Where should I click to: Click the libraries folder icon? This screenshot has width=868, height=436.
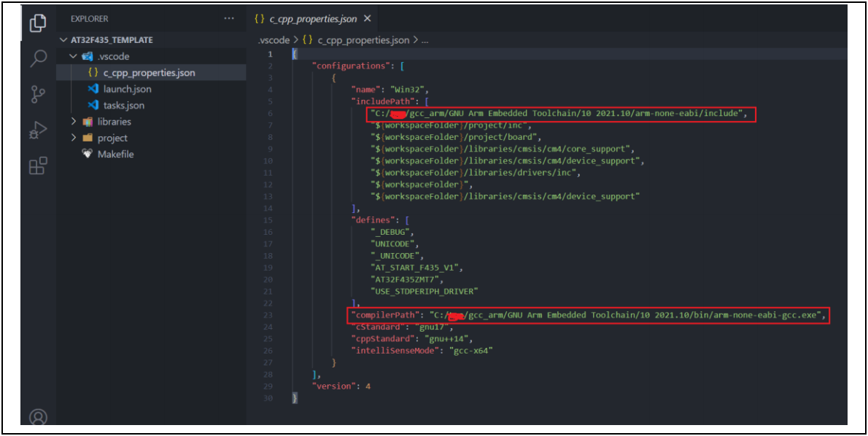click(88, 121)
